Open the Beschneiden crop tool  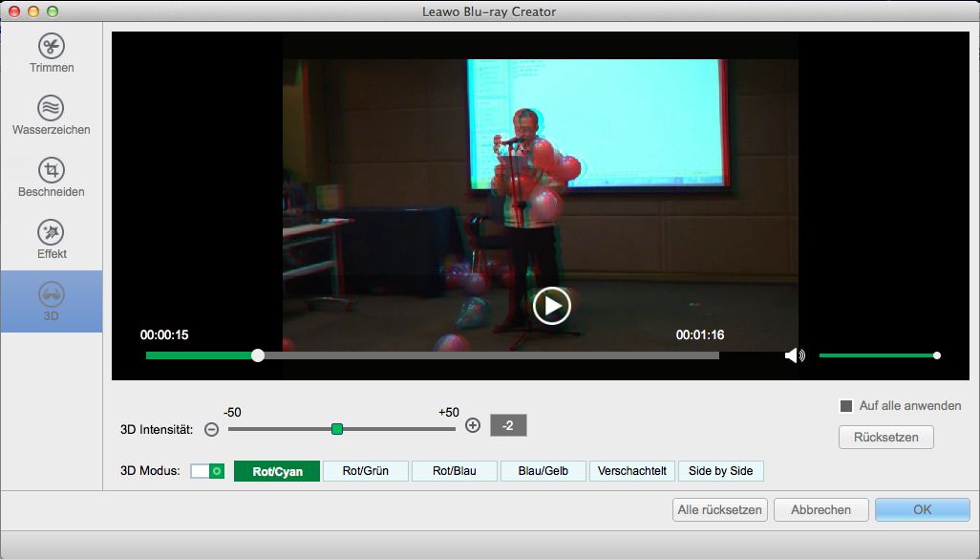(x=52, y=177)
